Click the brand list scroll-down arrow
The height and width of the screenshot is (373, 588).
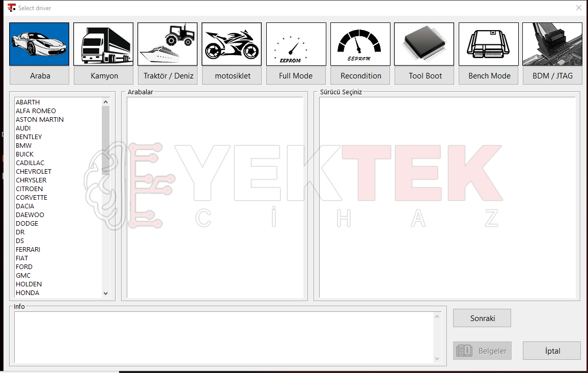pos(106,294)
